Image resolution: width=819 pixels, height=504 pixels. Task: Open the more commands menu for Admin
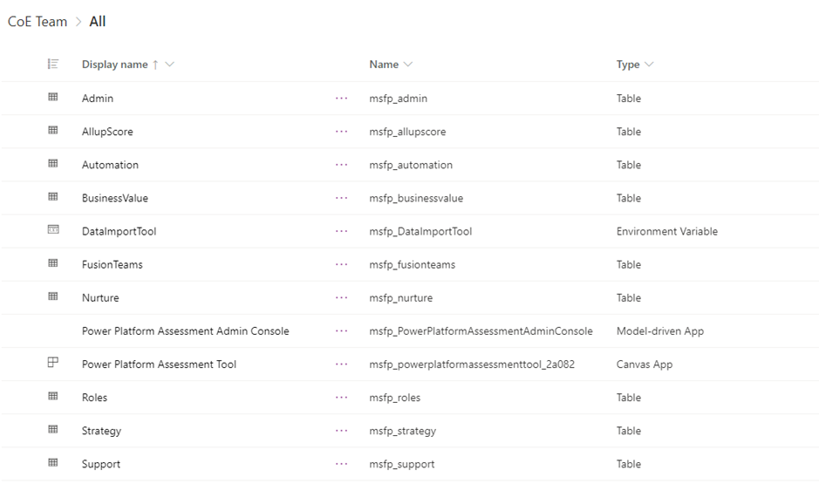pos(341,98)
